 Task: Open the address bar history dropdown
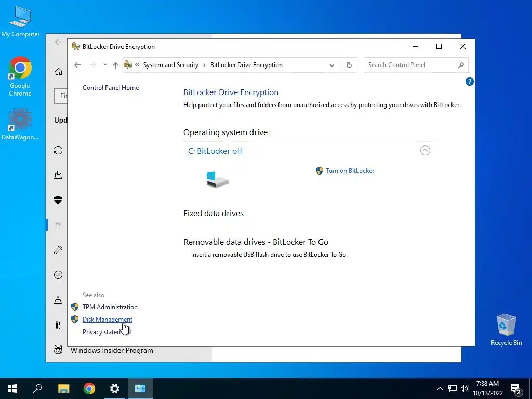[x=332, y=65]
